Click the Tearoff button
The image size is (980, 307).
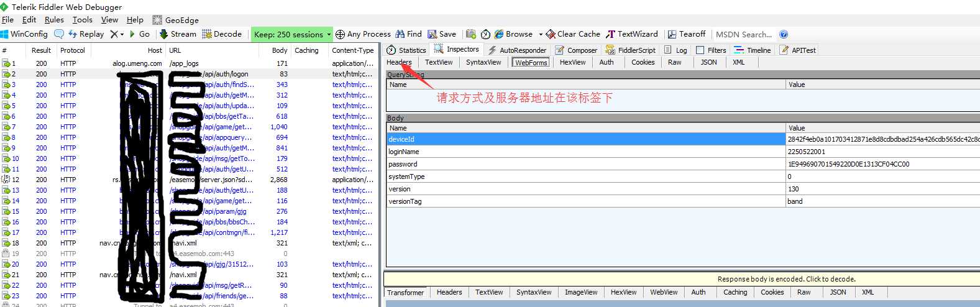tap(687, 34)
